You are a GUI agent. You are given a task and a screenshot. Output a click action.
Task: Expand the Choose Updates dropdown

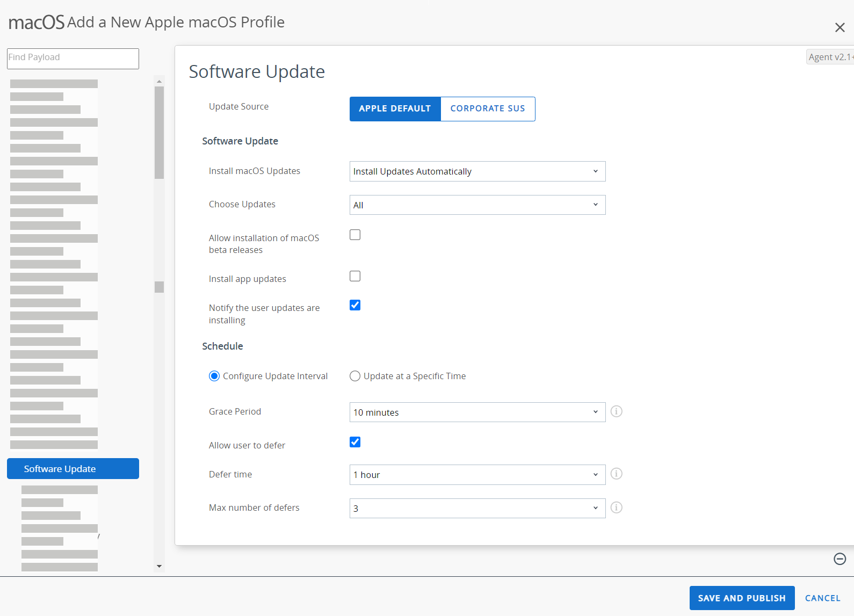477,205
